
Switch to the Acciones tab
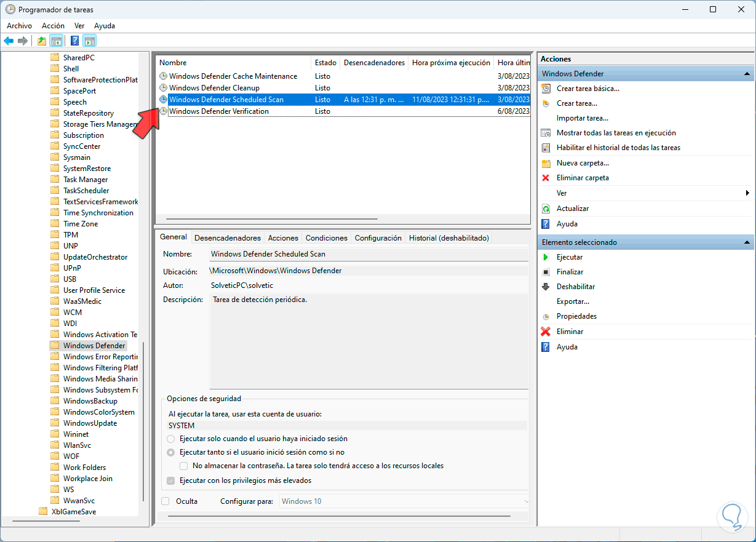click(283, 238)
